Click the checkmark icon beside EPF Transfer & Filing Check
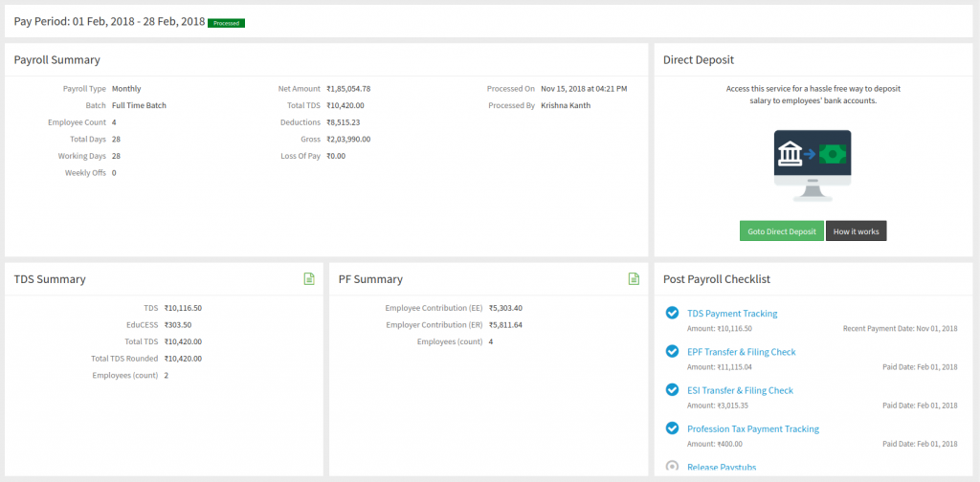Screen dimensions: 980x482 point(672,351)
